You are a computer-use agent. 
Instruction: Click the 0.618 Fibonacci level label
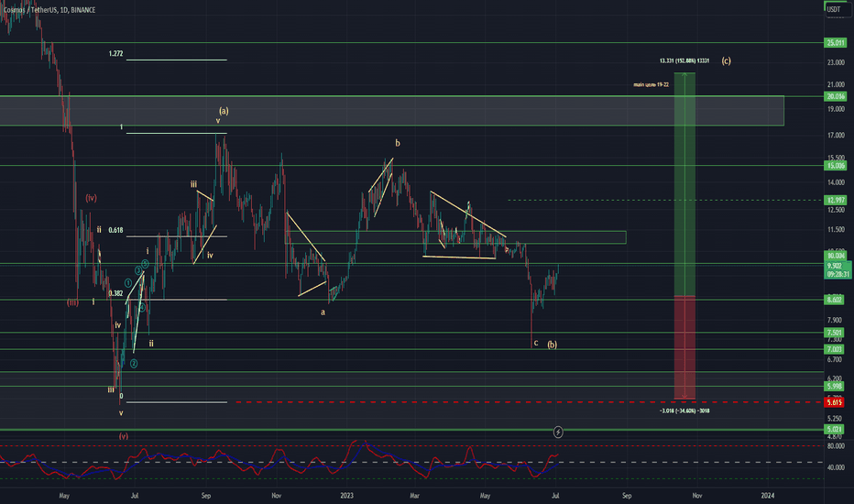pos(115,231)
